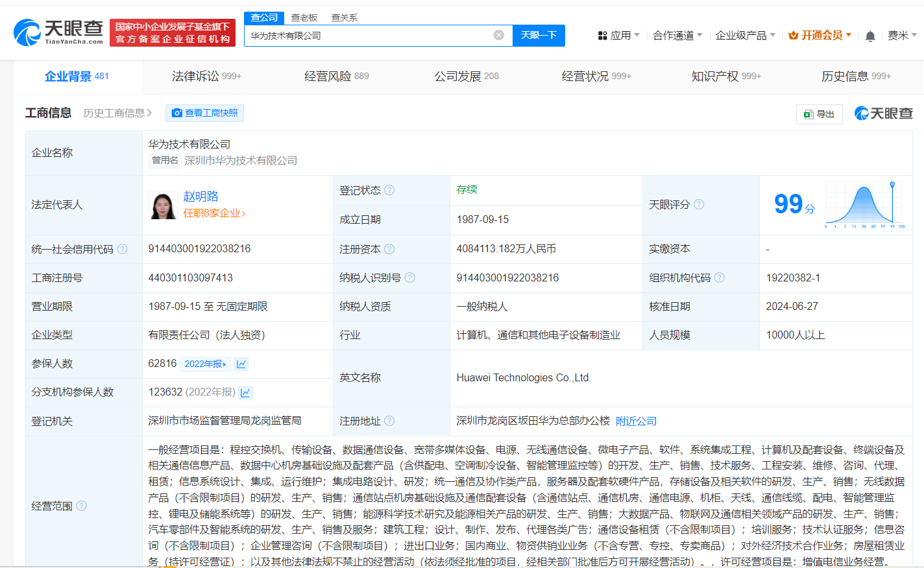Click the TianYanCha logo in header
924x568 pixels.
click(58, 32)
